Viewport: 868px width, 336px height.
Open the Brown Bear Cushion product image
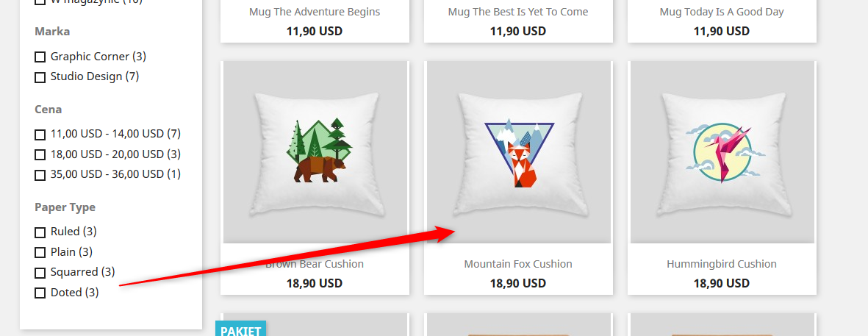(315, 152)
